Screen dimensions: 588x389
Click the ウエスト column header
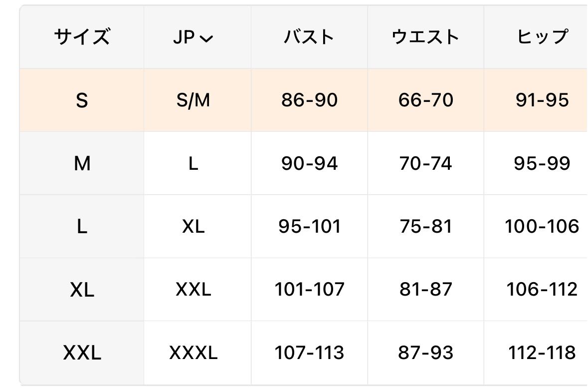425,37
